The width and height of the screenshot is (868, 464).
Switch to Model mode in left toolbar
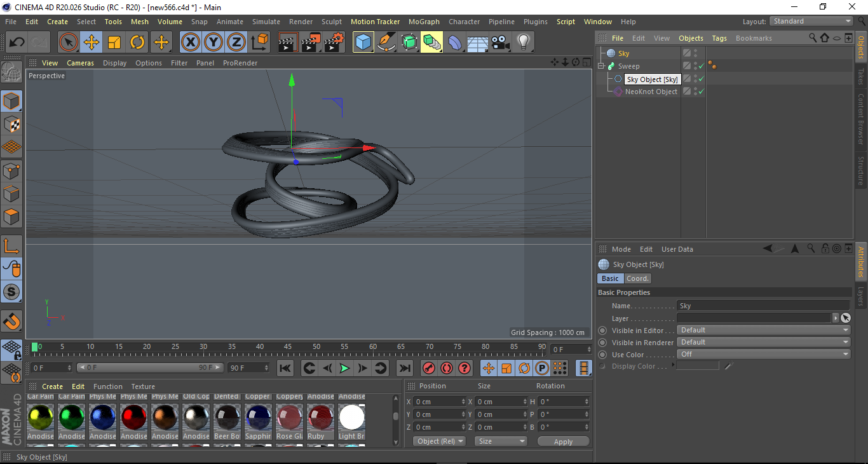pos(11,101)
